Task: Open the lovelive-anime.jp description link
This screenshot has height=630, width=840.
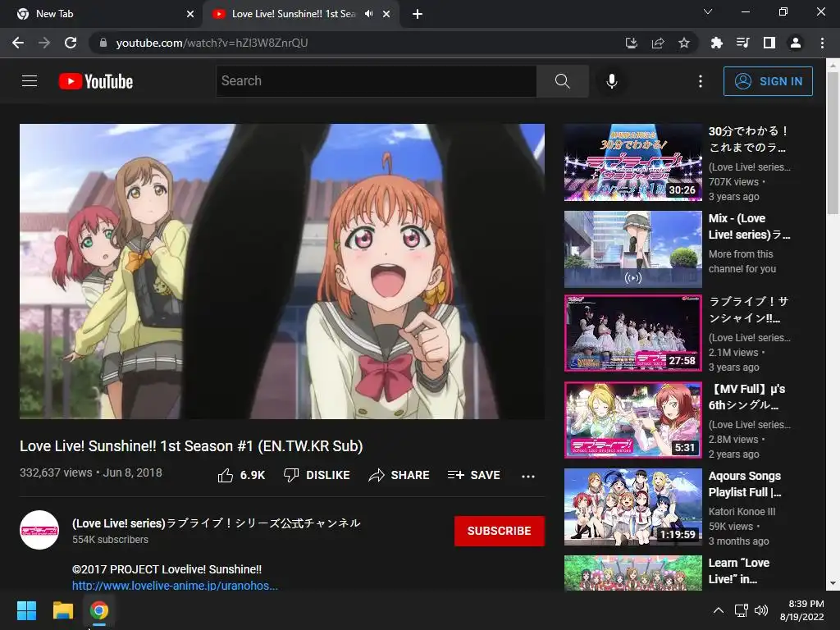Action: (176, 586)
